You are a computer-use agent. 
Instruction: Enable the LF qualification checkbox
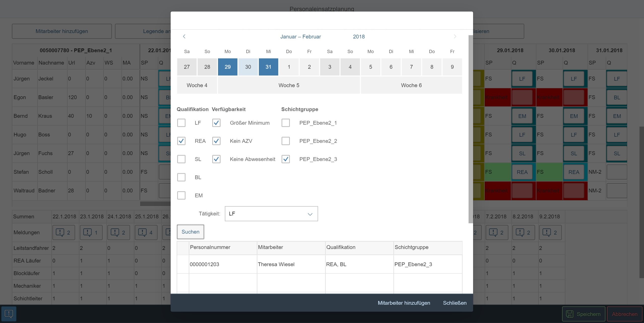coord(181,123)
